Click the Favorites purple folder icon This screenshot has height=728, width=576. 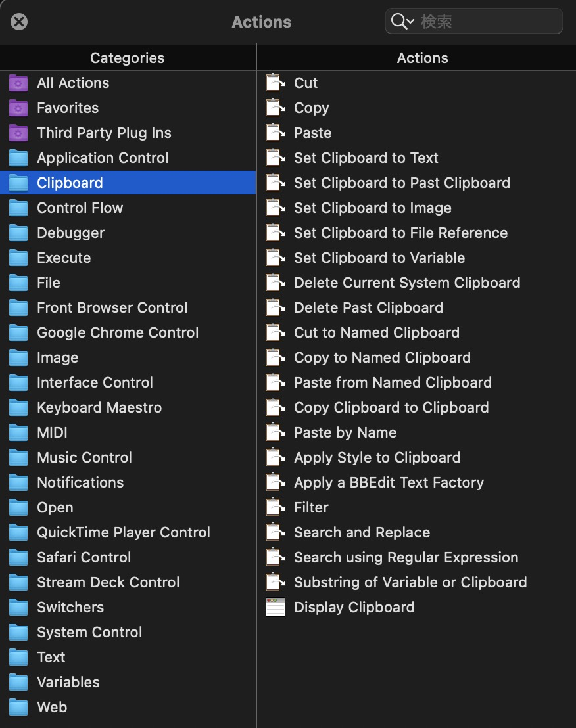coord(18,108)
